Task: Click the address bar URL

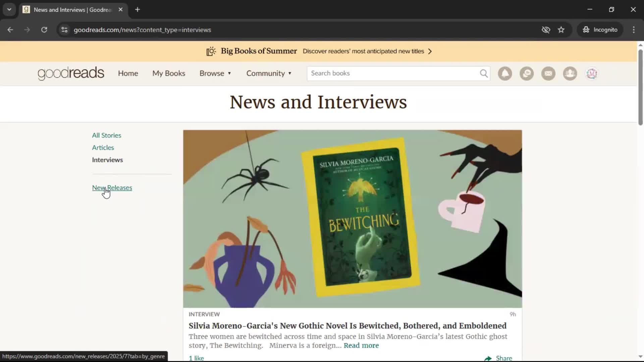Action: pyautogui.click(x=142, y=30)
